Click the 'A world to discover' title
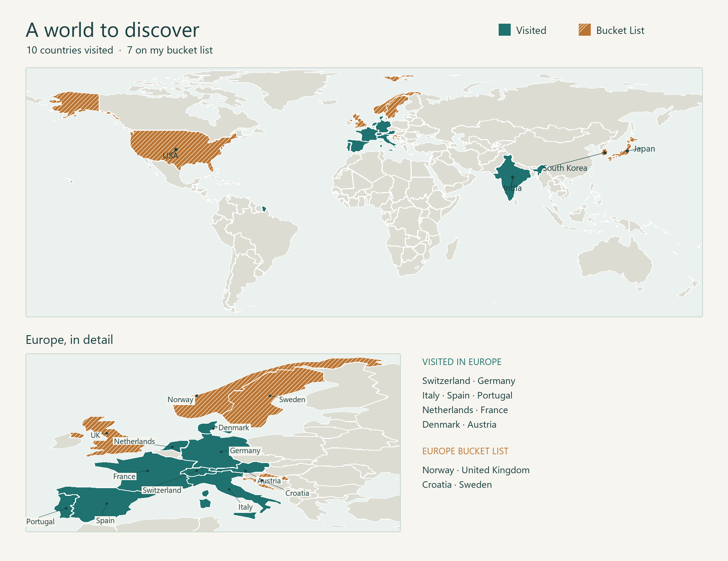 tap(112, 30)
